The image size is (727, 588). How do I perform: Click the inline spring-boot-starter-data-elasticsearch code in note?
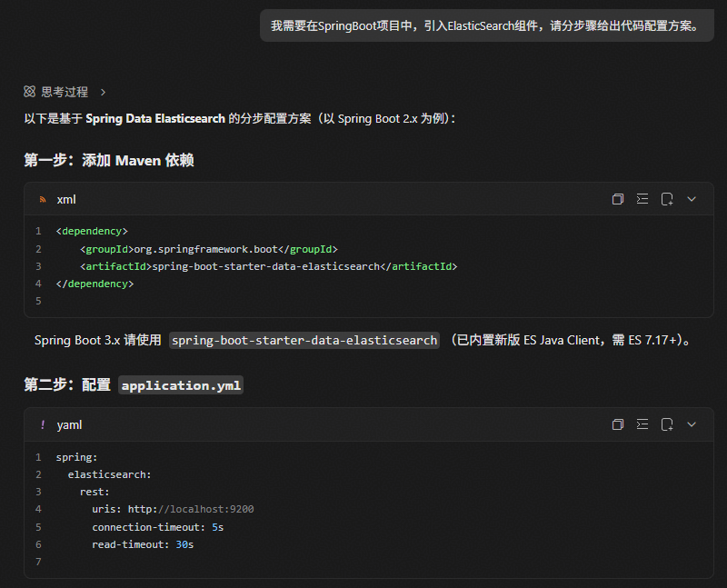(x=304, y=341)
